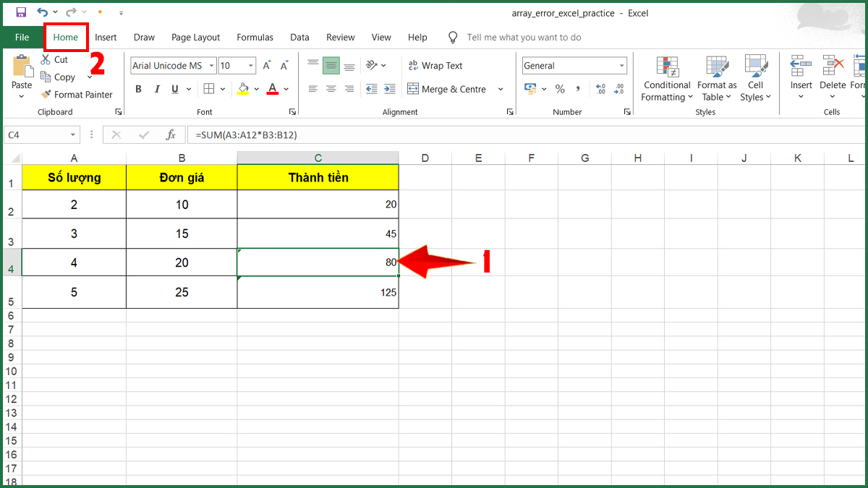868x488 pixels.
Task: Click the Insert Function fx icon
Action: coord(171,134)
